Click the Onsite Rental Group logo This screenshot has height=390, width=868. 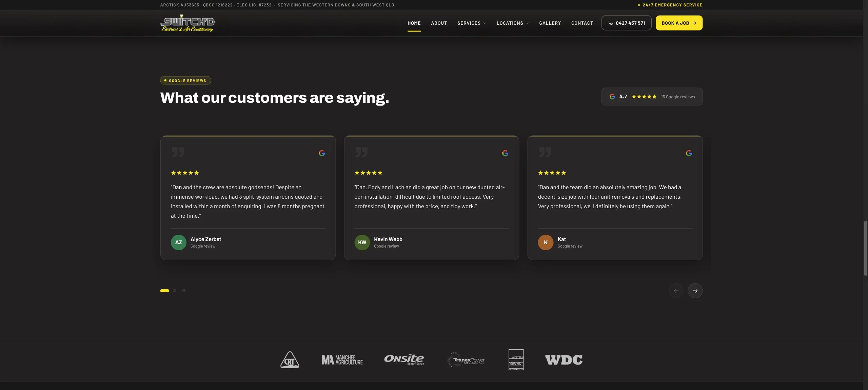point(404,359)
